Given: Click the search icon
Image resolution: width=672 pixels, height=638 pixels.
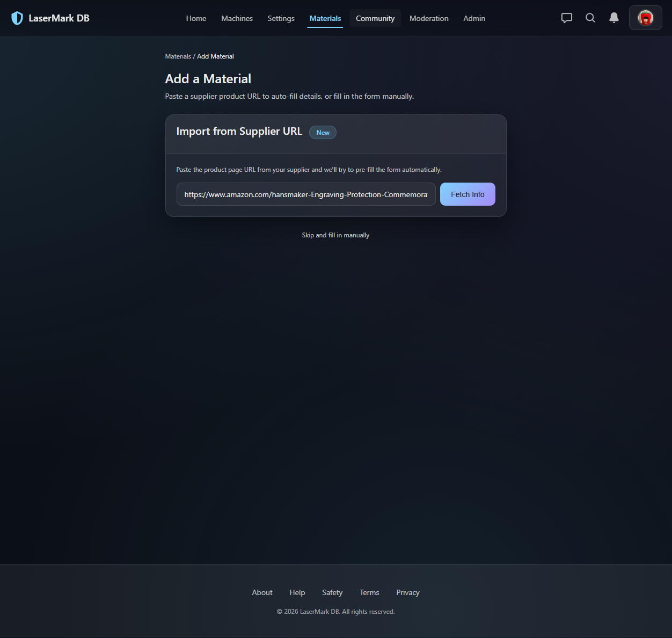Looking at the screenshot, I should pos(590,18).
